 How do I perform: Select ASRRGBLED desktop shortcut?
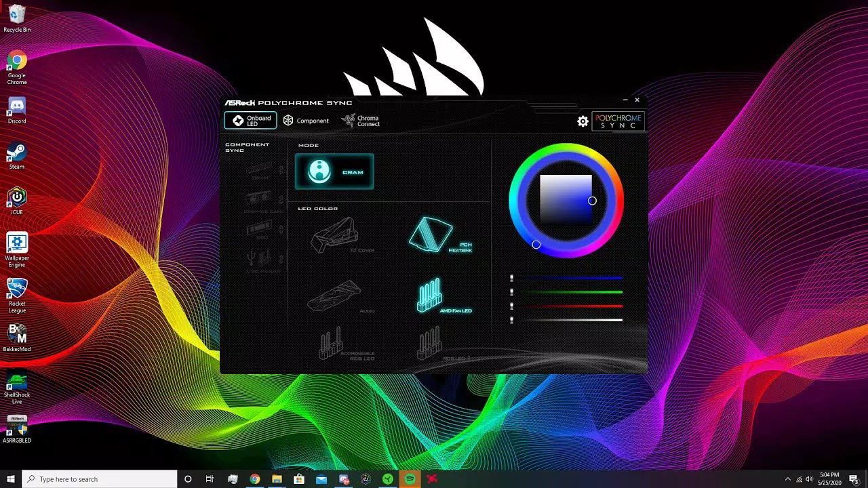point(17,429)
